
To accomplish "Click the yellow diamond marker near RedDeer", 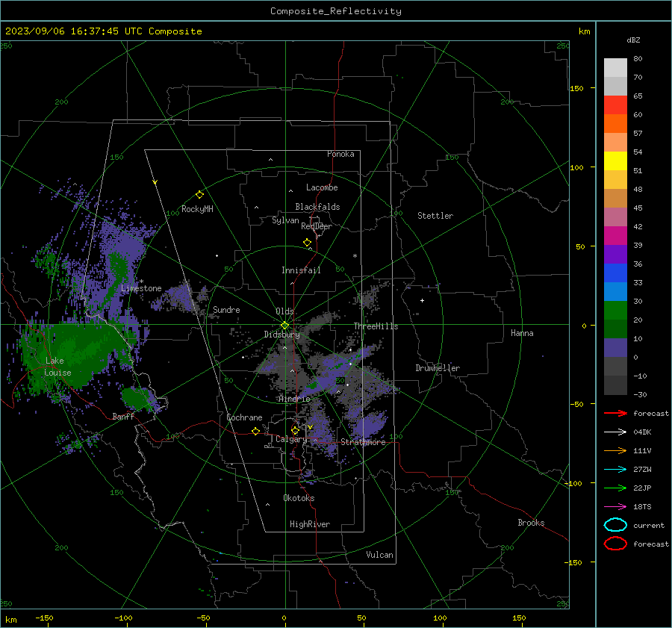I will 308,243.
